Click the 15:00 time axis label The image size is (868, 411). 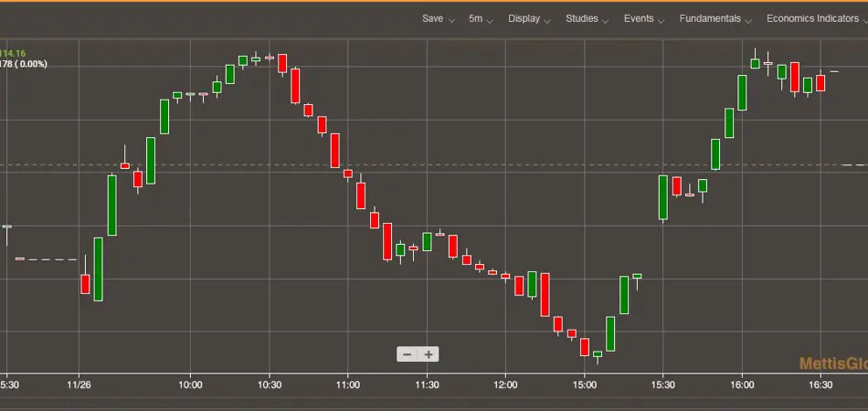tap(585, 385)
